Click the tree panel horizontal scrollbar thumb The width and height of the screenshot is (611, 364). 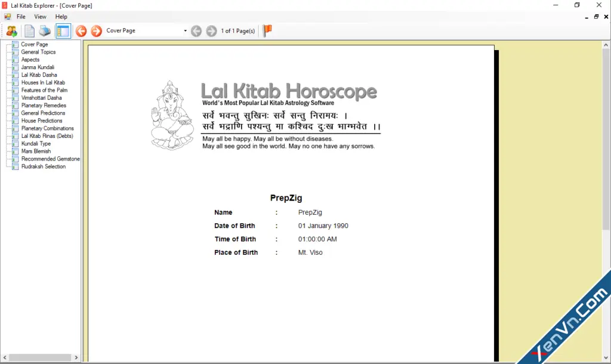click(x=40, y=357)
